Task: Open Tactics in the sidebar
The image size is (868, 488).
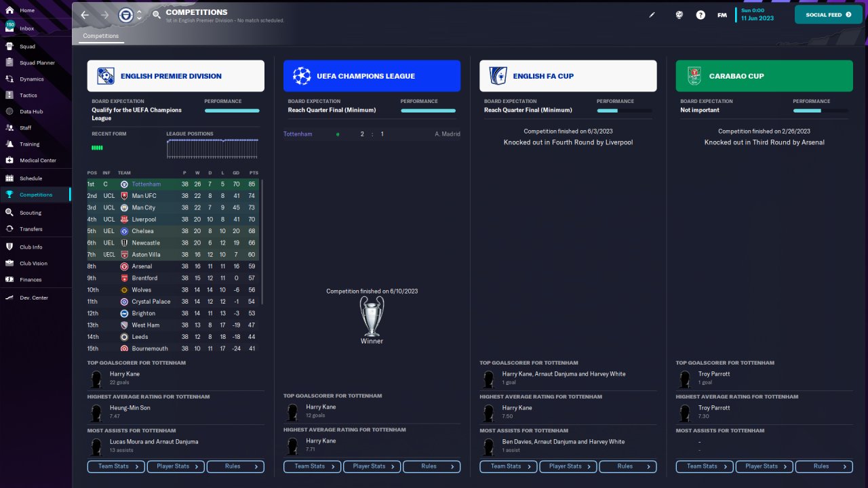Action: pos(35,95)
